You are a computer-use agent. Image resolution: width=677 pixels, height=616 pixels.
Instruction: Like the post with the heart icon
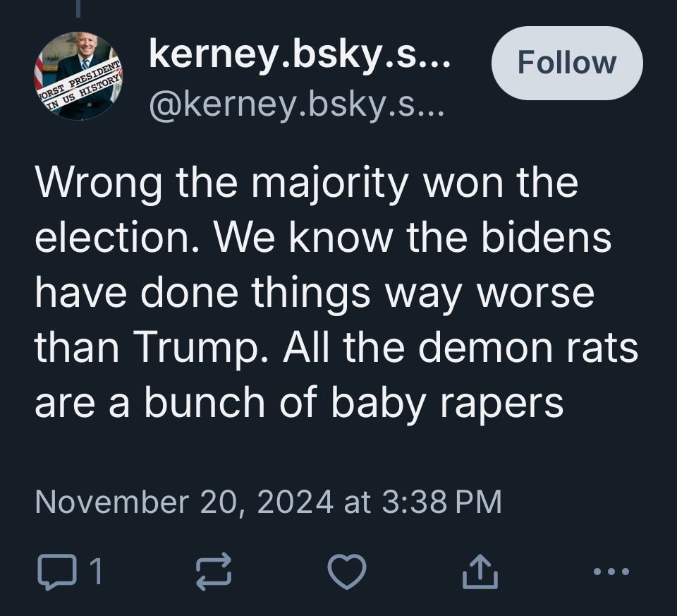(347, 572)
